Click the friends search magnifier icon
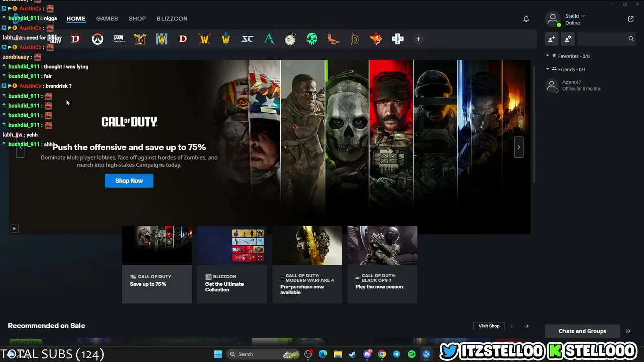The image size is (644, 362). (x=631, y=39)
